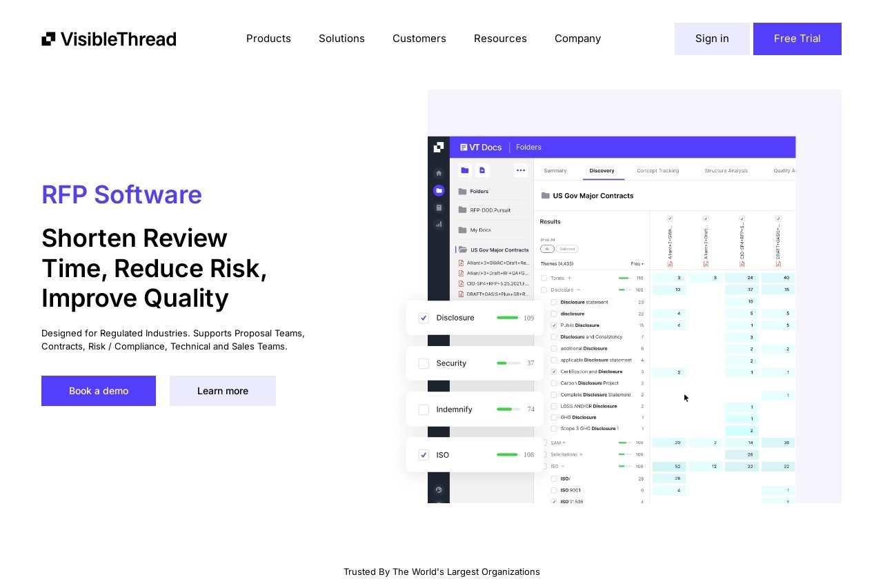
Task: Collapse the ISO theme with minus sign
Action: [x=563, y=466]
